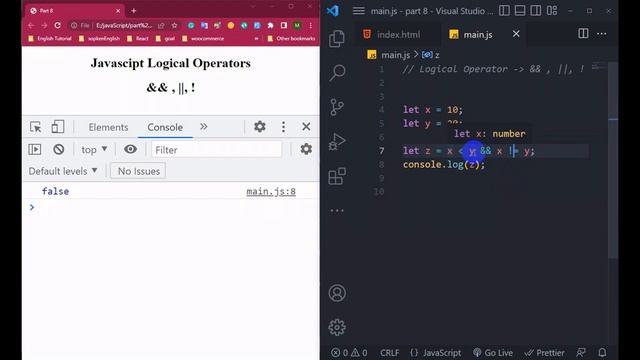Viewport: 640px width, 360px height.
Task: Switch to the Console tab
Action: pyautogui.click(x=165, y=127)
